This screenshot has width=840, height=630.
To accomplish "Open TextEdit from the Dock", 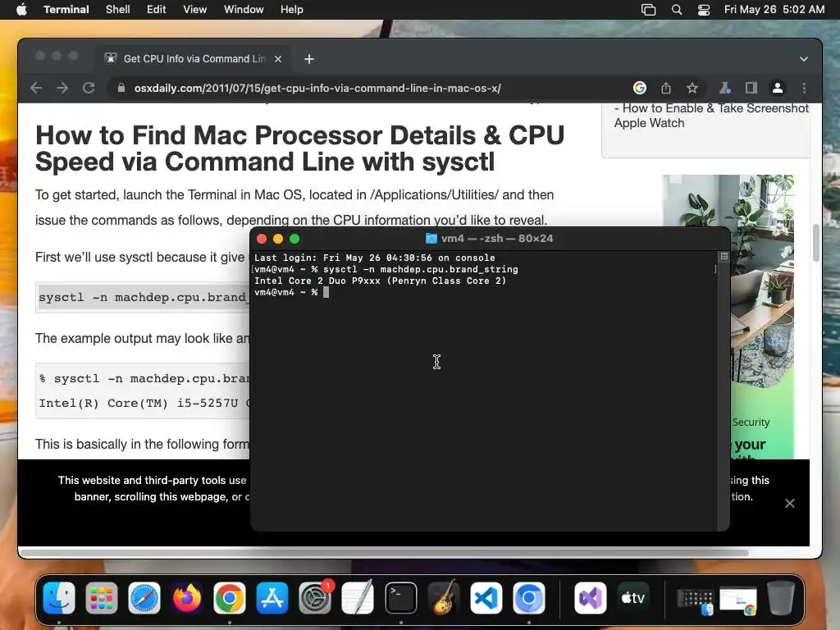I will point(358,598).
